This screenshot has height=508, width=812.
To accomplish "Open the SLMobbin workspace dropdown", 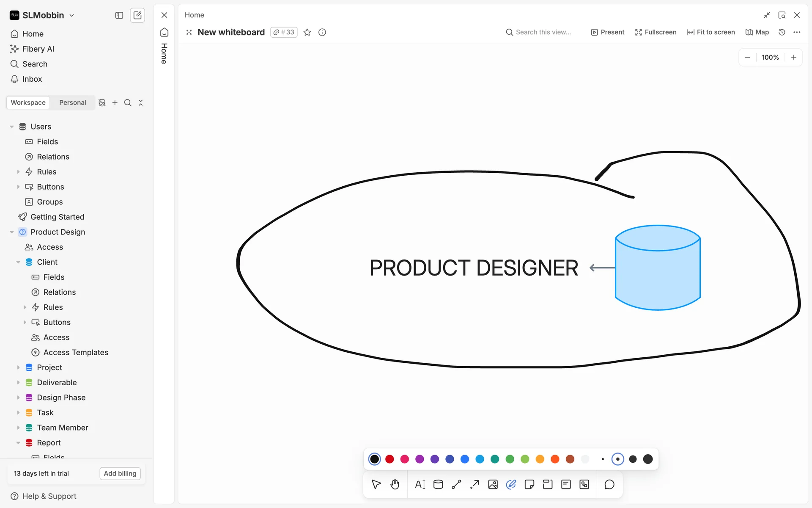I will [42, 15].
